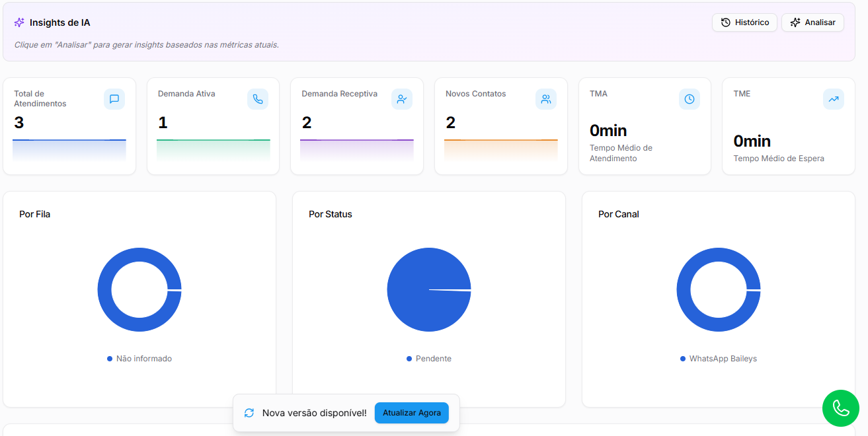Viewport: 868px width, 436px height.
Task: Click the Tempo Médio de Espera text
Action: click(779, 159)
